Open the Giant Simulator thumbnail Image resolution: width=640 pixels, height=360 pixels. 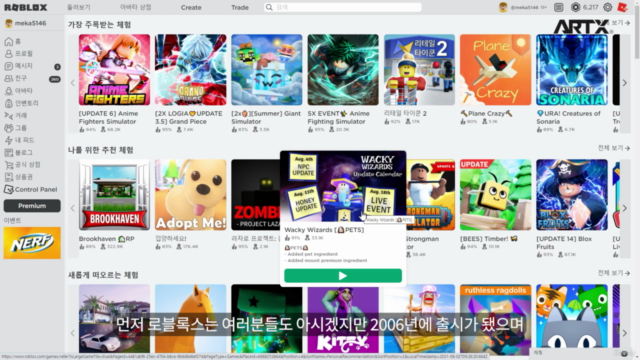[x=267, y=70]
